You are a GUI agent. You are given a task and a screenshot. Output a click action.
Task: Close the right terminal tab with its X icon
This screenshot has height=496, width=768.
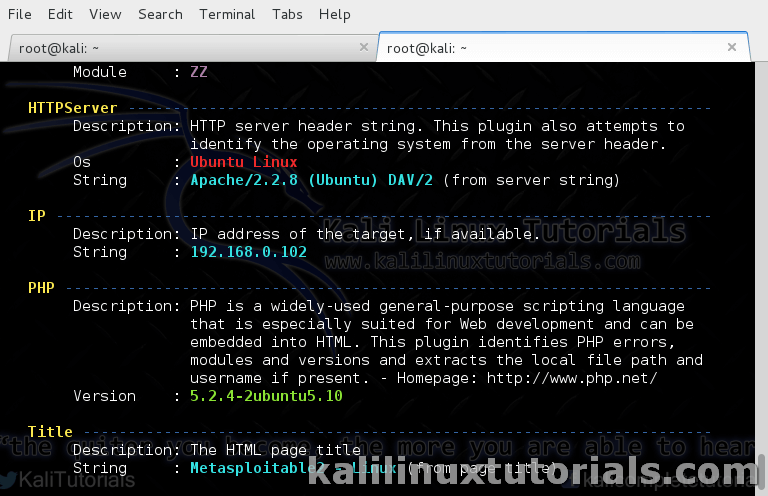pos(733,47)
